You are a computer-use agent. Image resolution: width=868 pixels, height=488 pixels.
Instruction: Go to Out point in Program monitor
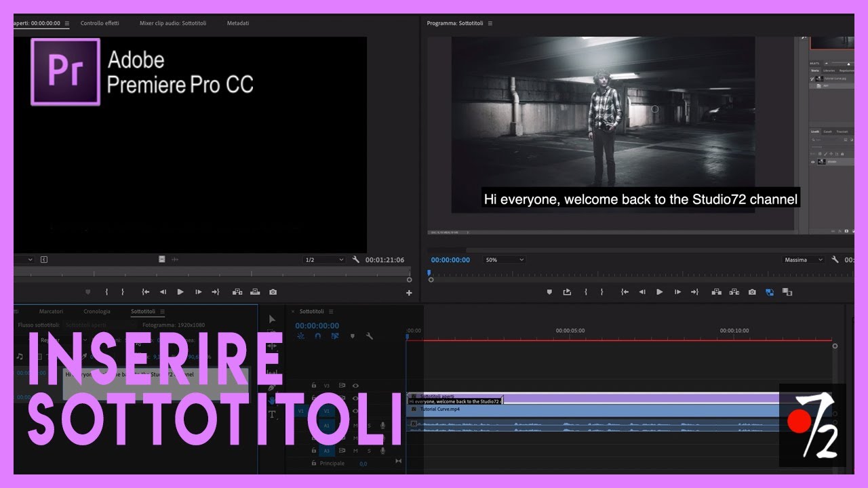point(694,292)
